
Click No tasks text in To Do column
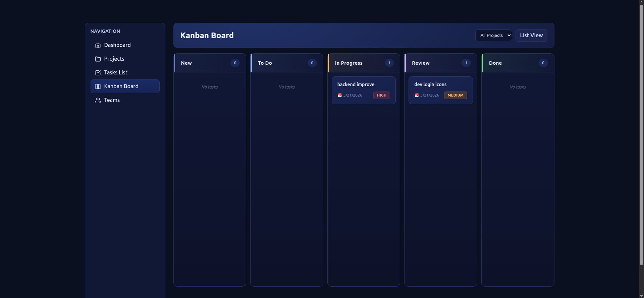(x=287, y=87)
